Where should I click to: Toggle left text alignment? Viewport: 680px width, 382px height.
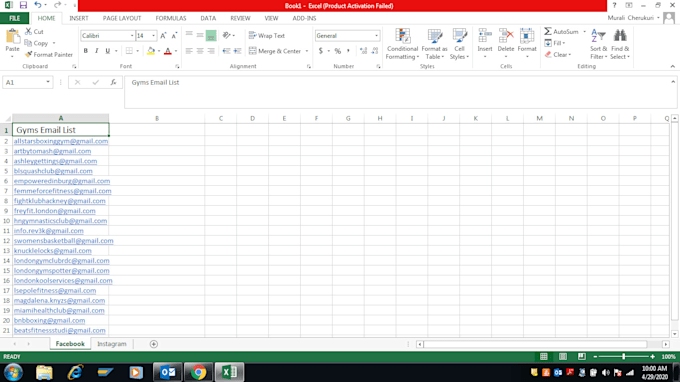coord(189,51)
